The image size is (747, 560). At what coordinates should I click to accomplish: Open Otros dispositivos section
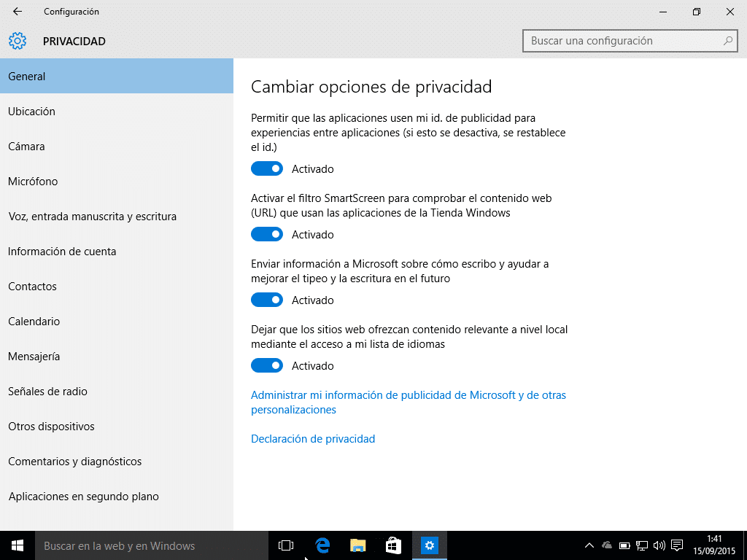point(117,426)
